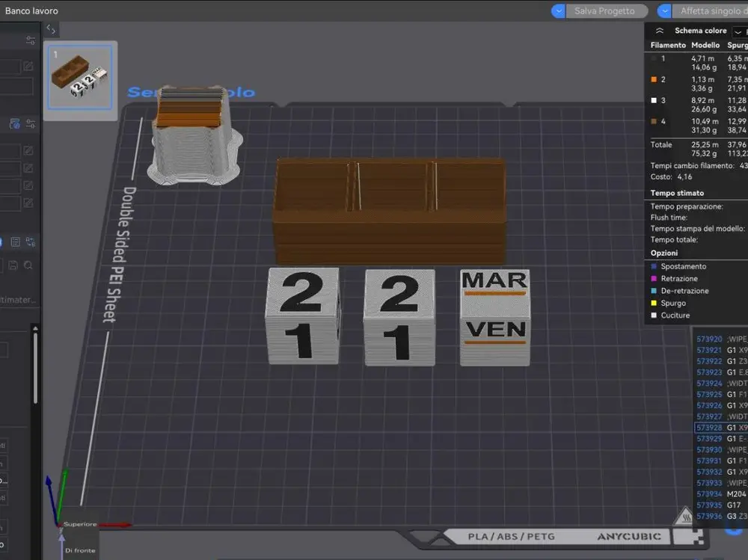
Task: Select G-code line 573922
Action: coord(721,361)
